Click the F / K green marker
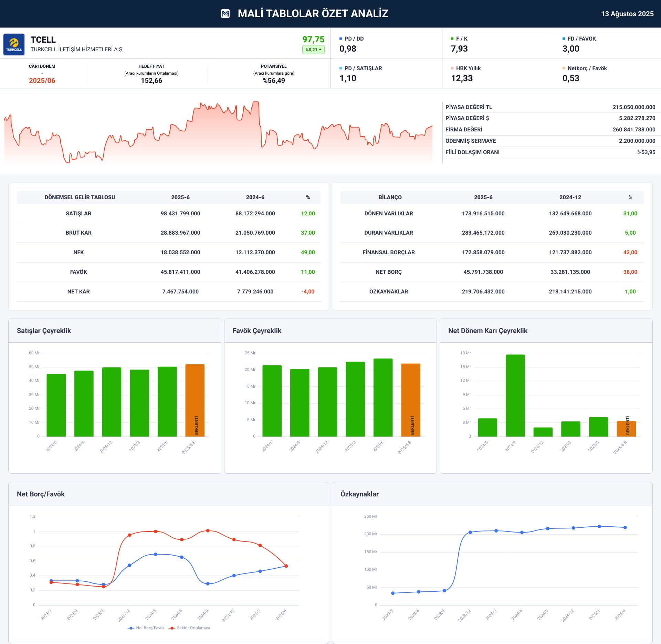The height and width of the screenshot is (644, 661). coord(452,39)
